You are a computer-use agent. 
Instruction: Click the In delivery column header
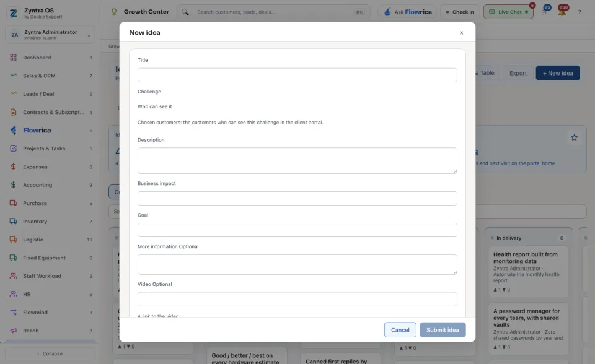527,238
